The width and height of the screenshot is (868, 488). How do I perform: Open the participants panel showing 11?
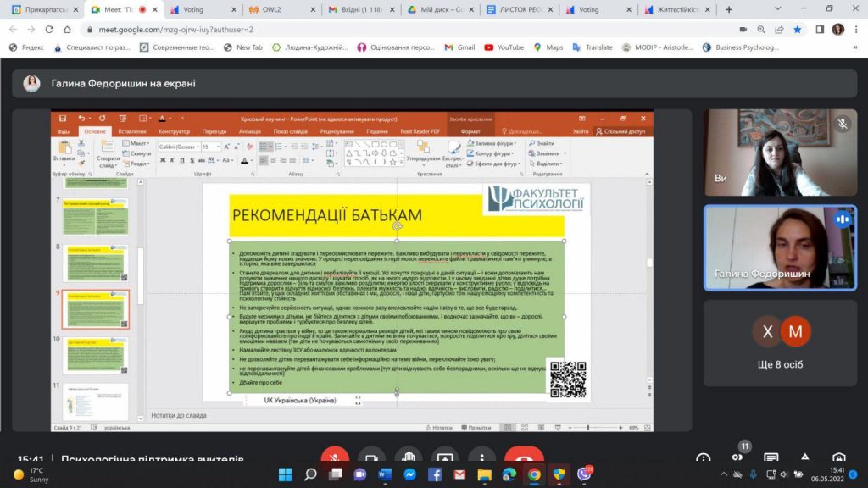737,458
